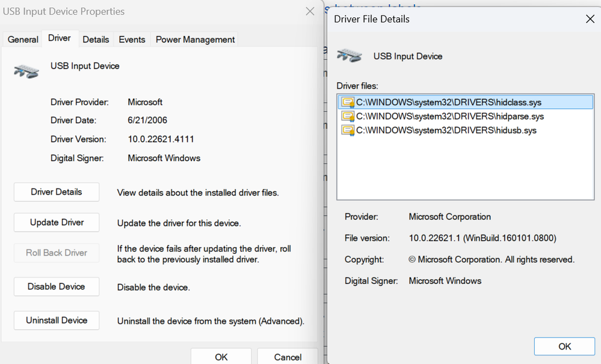This screenshot has height=364, width=601.
Task: Open Driver Details button
Action: [x=57, y=192]
